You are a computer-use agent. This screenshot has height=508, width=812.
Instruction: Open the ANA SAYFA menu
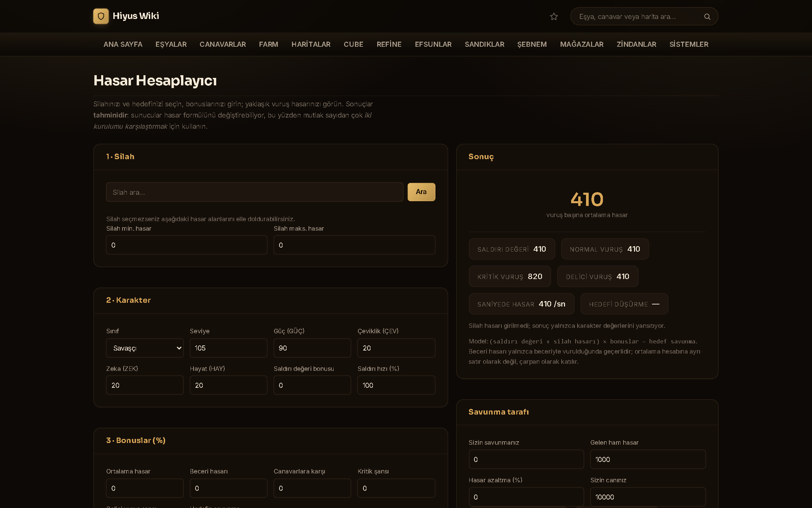tap(123, 44)
